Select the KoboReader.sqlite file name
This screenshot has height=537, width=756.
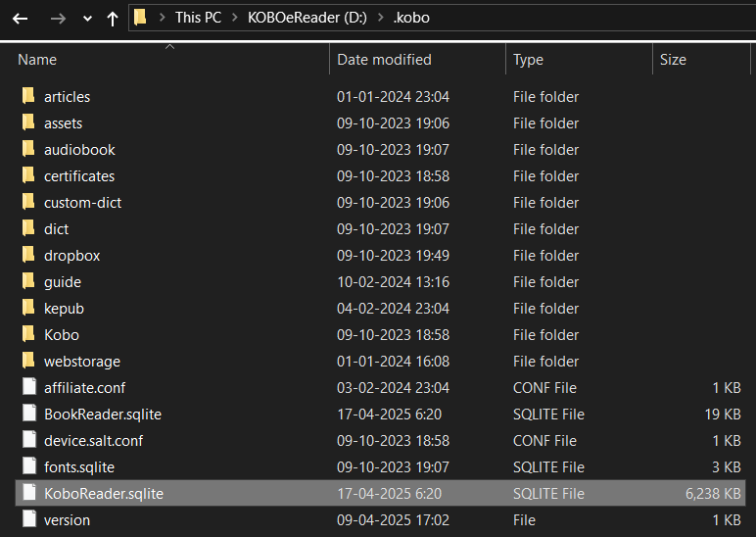pyautogui.click(x=104, y=494)
